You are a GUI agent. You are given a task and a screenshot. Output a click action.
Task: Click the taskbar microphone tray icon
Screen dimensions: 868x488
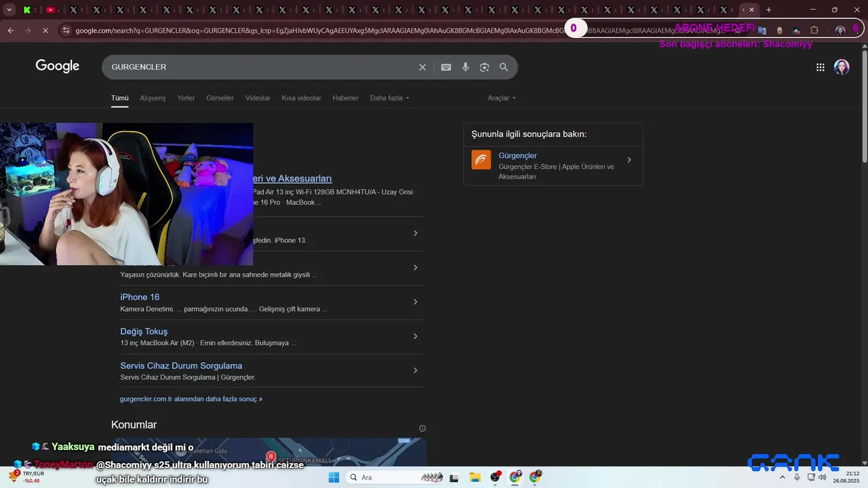tap(797, 477)
